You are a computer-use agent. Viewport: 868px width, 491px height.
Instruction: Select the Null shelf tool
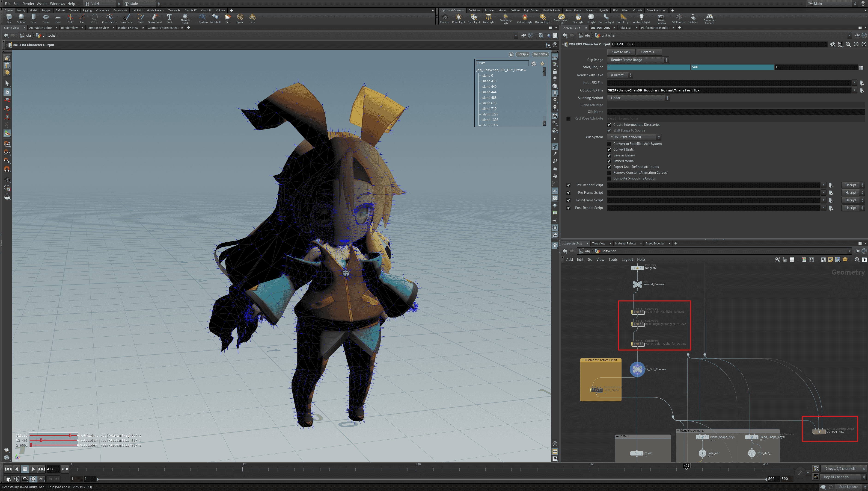click(70, 18)
